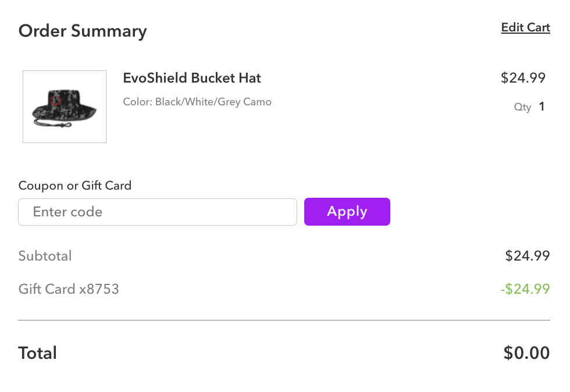Click the Total label
This screenshot has height=392, width=570.
(x=37, y=353)
